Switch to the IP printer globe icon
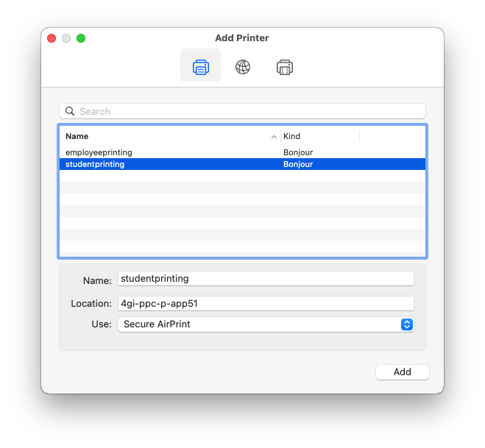The height and width of the screenshot is (448, 485). click(x=243, y=67)
